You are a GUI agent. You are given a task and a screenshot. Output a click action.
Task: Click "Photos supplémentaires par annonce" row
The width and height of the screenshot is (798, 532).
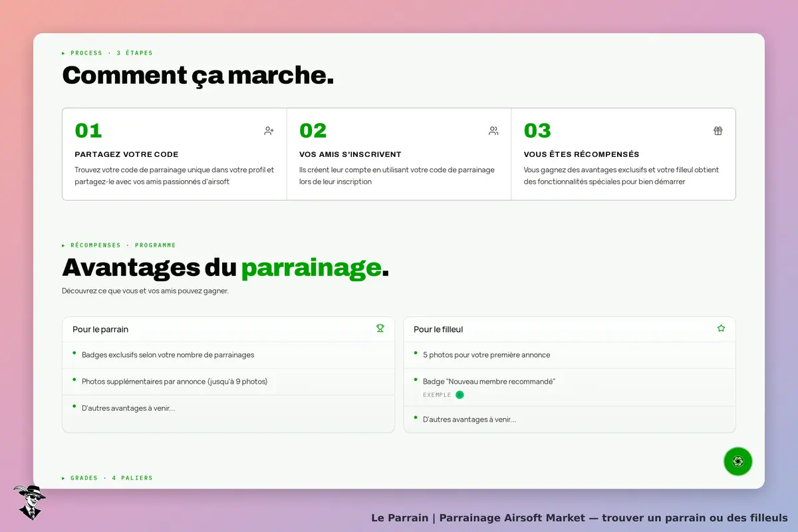[x=228, y=382]
